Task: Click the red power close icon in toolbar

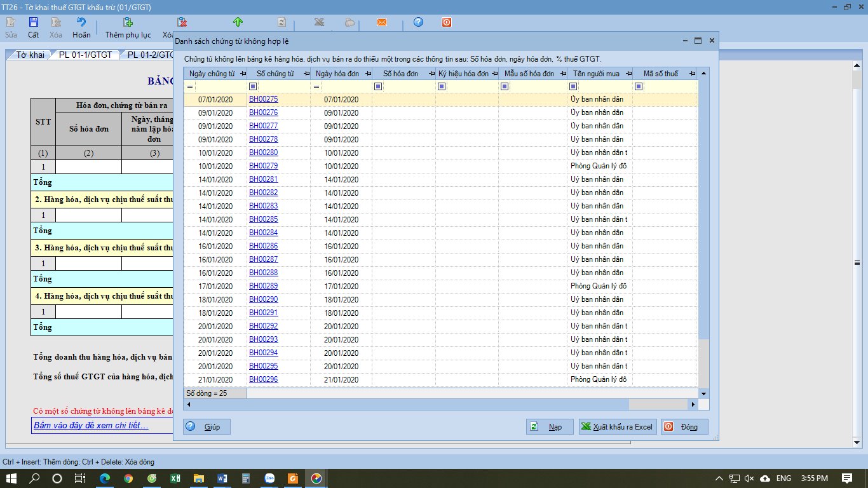Action: 447,22
